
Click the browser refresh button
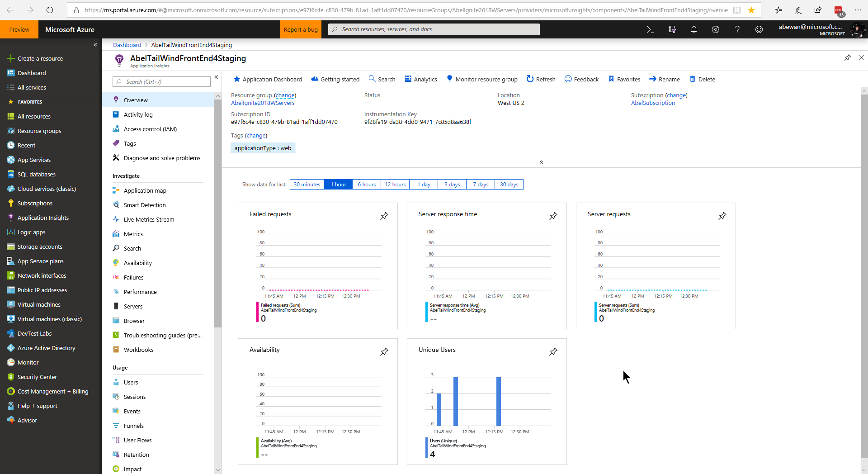(50, 10)
